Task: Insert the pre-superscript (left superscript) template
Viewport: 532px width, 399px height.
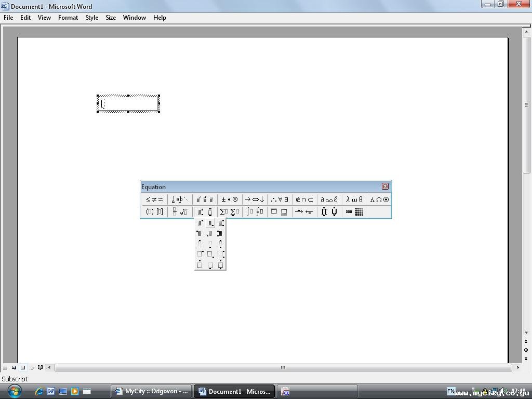Action: tap(200, 233)
